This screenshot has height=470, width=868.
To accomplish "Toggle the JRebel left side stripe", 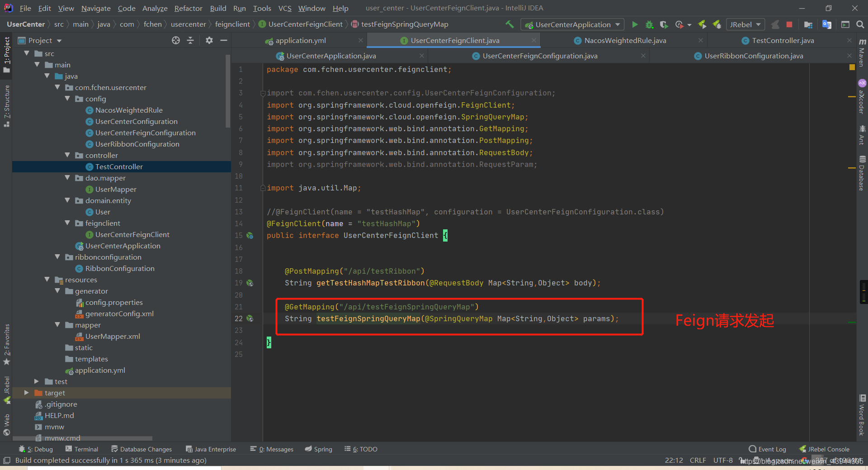I will (6, 390).
